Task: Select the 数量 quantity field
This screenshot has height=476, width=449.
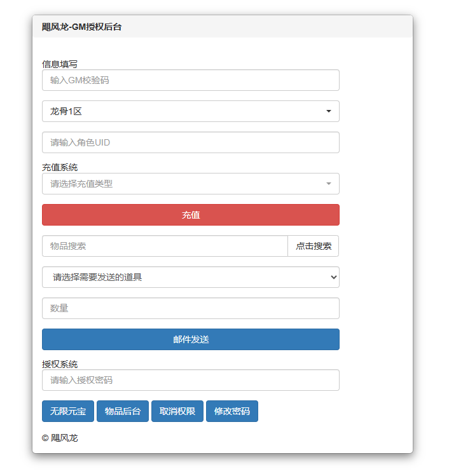Action: (191, 308)
